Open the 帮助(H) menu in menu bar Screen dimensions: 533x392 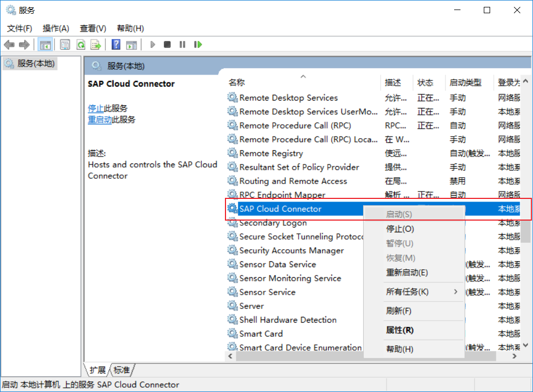[130, 28]
